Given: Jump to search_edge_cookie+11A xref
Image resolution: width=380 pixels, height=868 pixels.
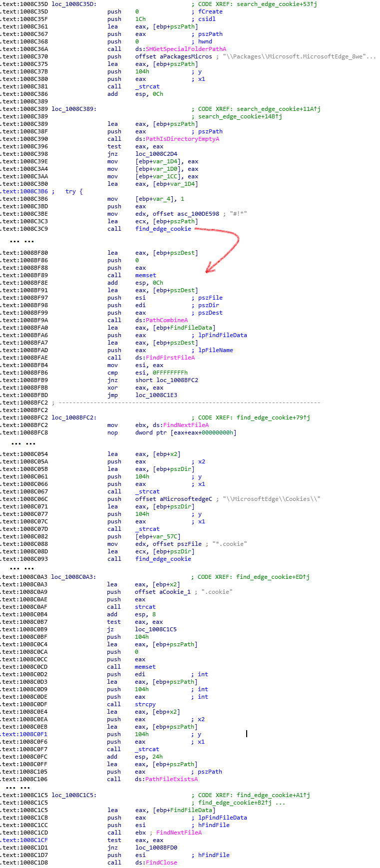Looking at the screenshot, I should pos(278,109).
